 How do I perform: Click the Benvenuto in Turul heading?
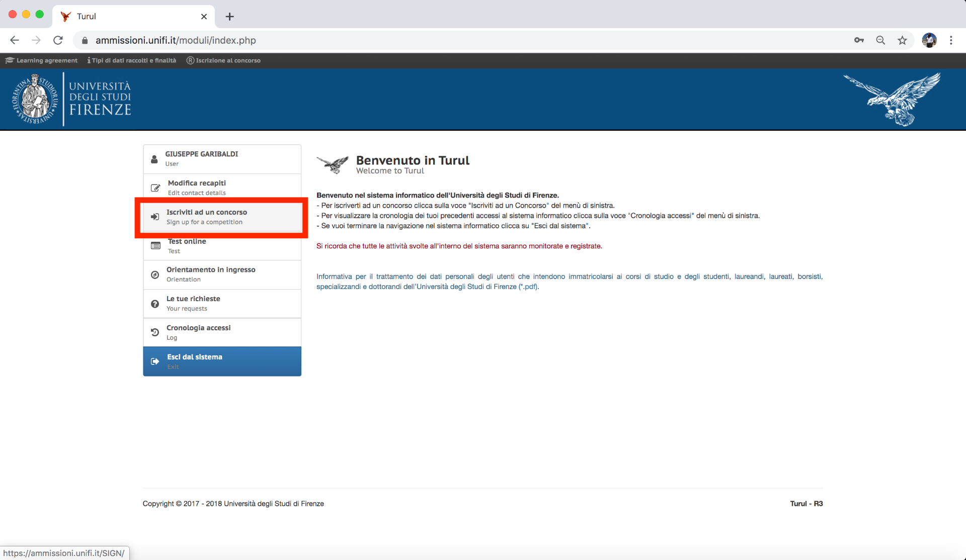[x=413, y=160]
